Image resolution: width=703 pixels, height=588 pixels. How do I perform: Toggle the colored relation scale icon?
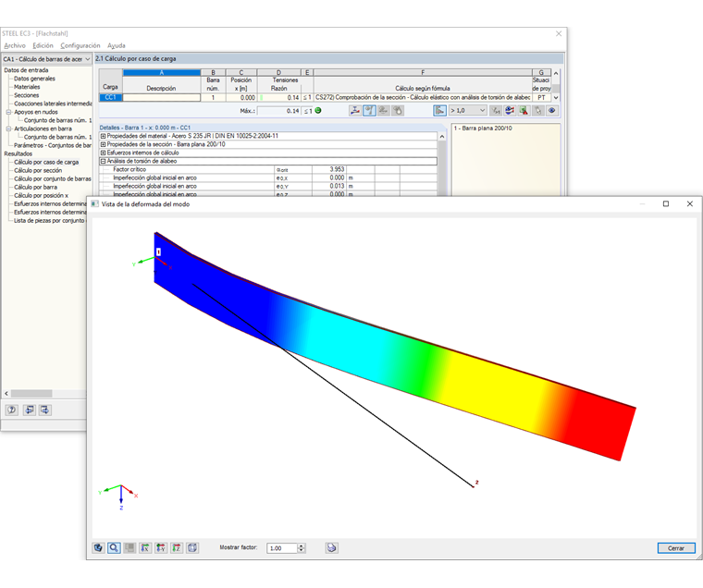439,110
